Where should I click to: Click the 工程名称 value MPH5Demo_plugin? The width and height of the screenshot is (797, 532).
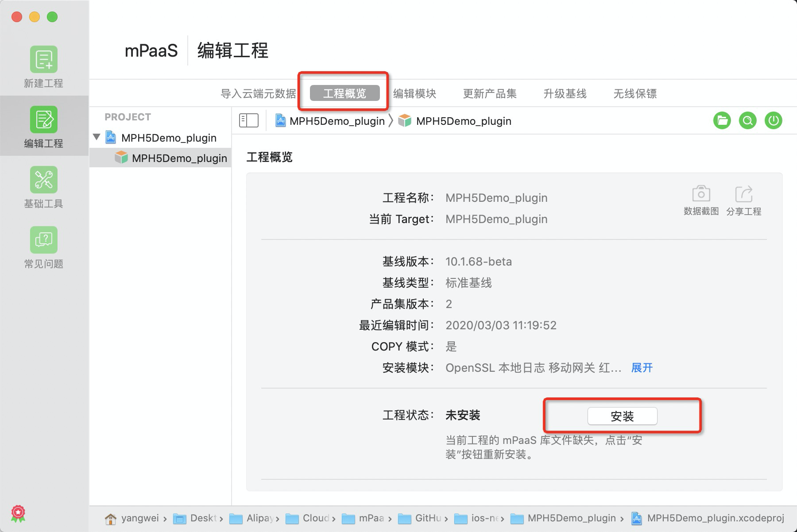[x=496, y=198]
